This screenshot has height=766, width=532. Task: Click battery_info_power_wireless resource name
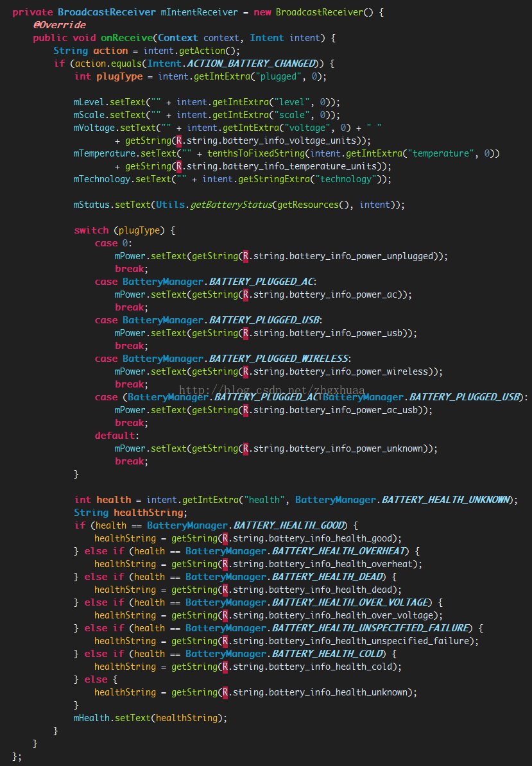359,371
